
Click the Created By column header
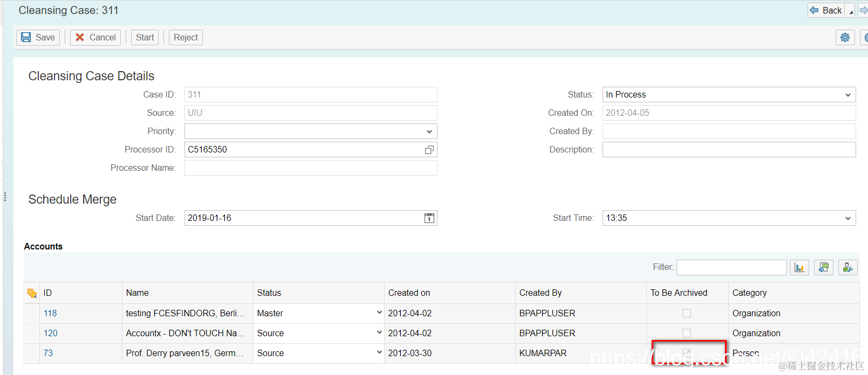(581, 293)
